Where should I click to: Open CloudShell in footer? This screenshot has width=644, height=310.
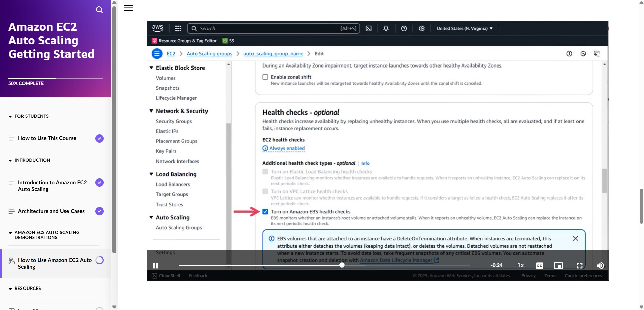(x=166, y=276)
